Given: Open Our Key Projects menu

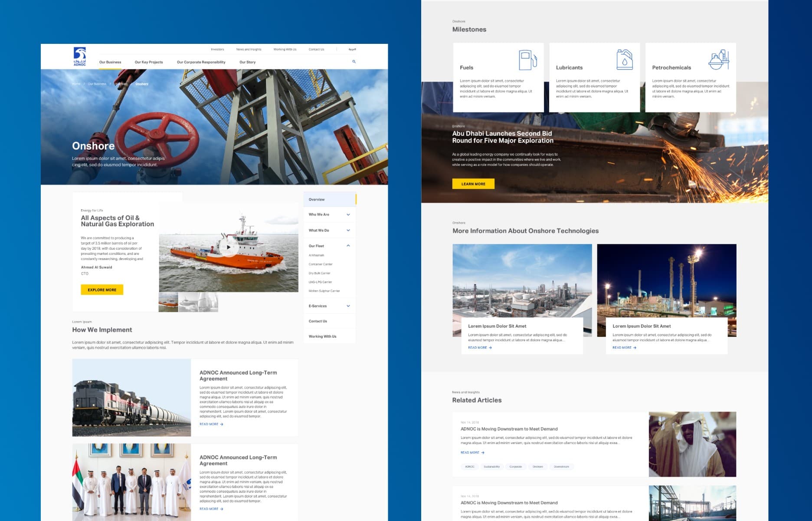Looking at the screenshot, I should pyautogui.click(x=149, y=62).
